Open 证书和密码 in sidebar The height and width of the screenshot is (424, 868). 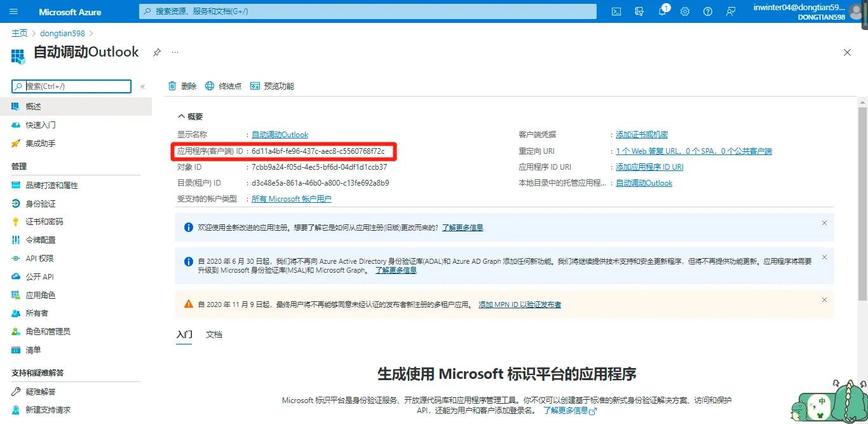[44, 222]
